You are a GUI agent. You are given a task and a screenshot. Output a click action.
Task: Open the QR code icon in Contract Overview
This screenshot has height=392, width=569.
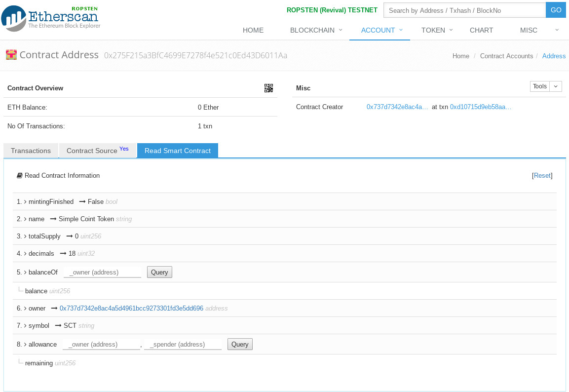(268, 88)
